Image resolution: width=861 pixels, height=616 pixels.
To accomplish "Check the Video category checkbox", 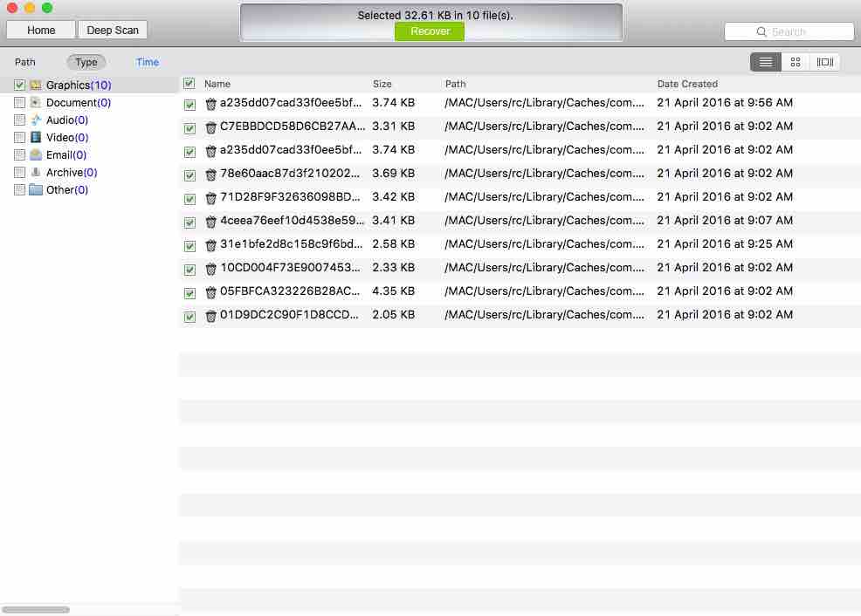I will (19, 137).
